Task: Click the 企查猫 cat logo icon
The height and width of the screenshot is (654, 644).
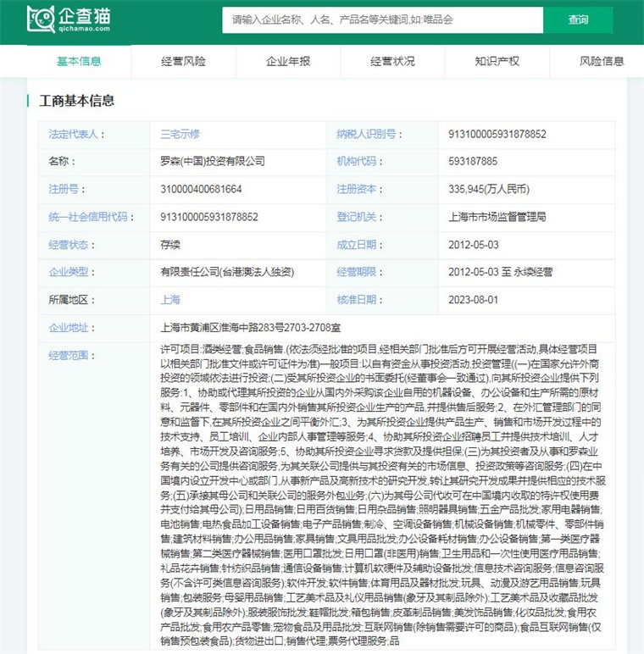Action: click(40, 18)
